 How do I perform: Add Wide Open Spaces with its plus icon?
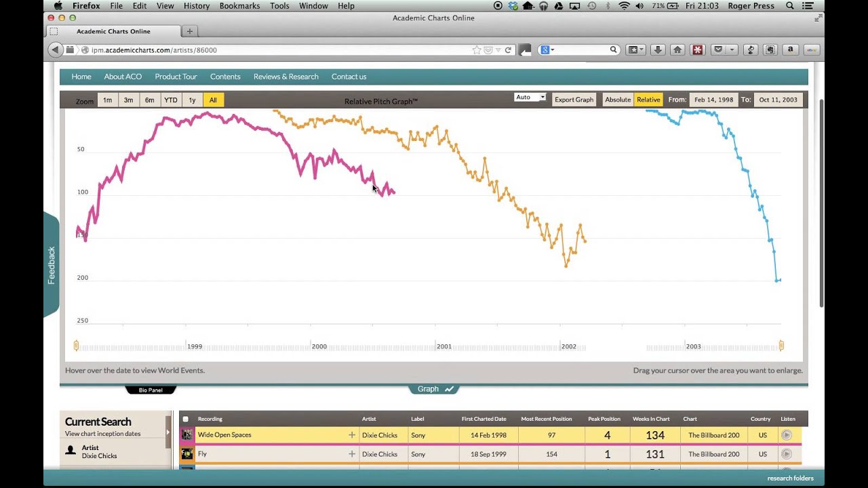click(x=352, y=435)
